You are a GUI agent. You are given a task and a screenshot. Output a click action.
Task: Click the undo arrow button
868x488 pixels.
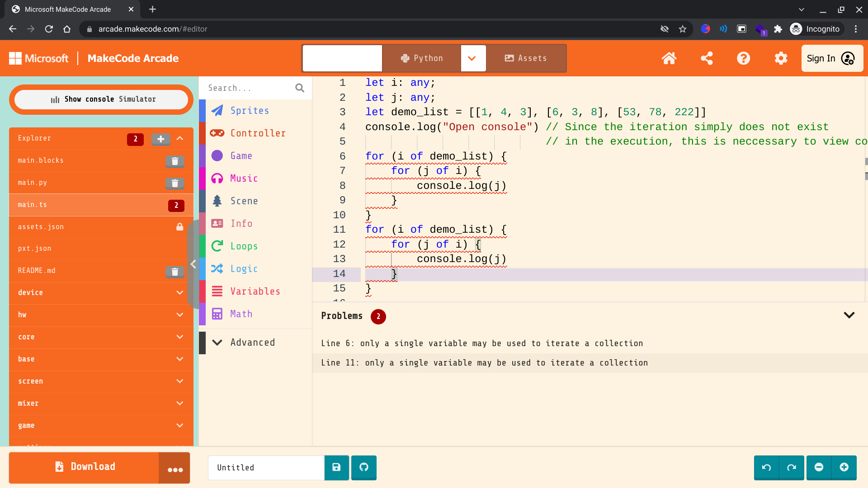766,467
